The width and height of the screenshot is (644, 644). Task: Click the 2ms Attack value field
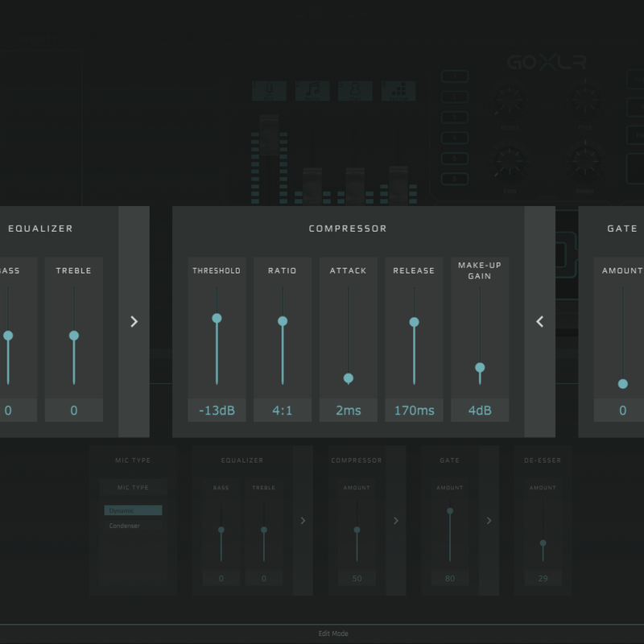coord(349,410)
